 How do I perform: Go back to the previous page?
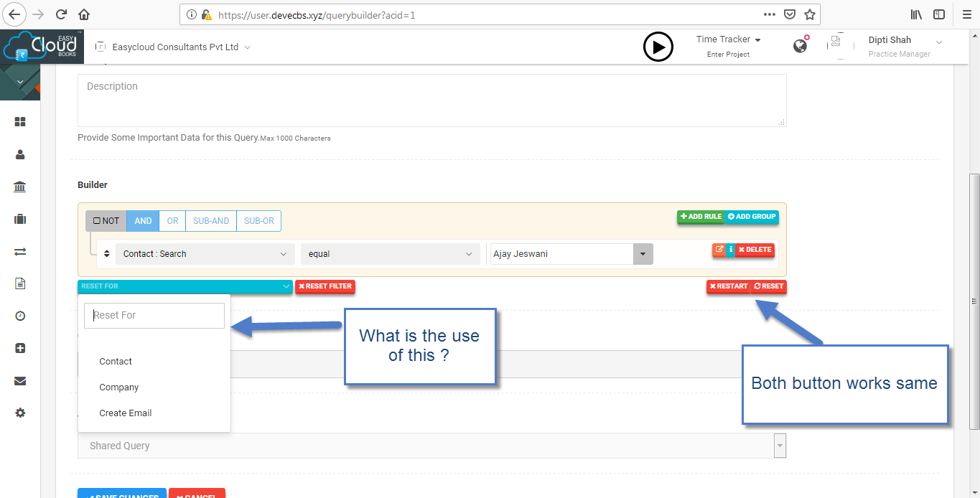15,14
